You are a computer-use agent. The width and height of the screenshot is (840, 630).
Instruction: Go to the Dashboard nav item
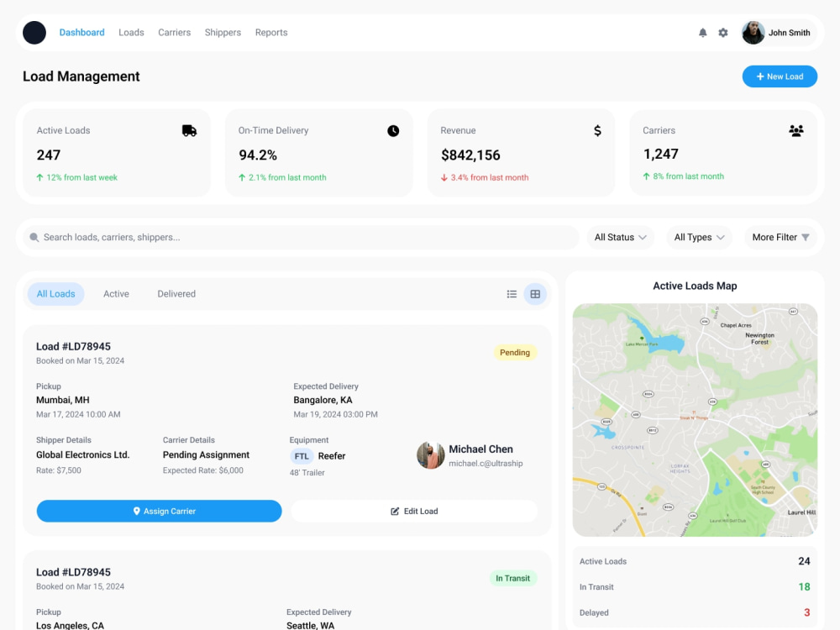click(82, 33)
